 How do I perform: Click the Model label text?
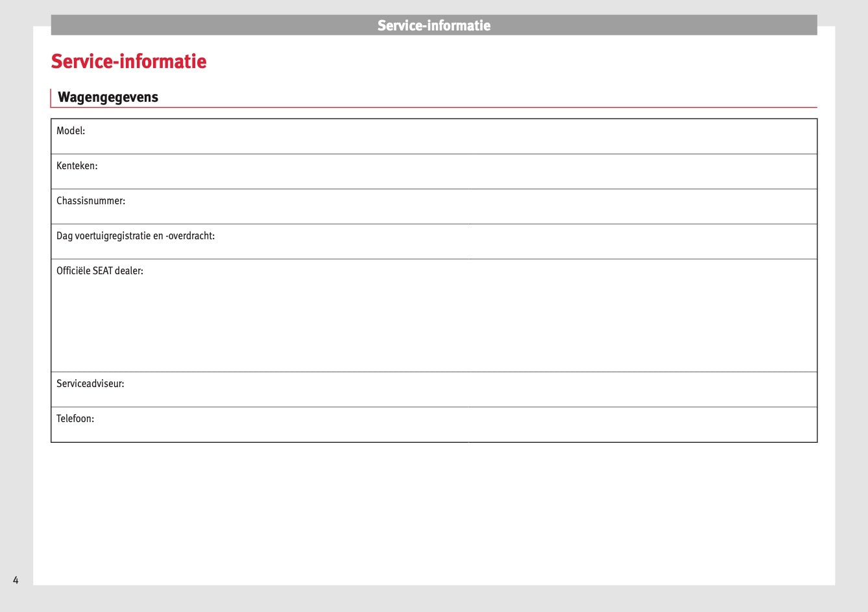coord(71,131)
